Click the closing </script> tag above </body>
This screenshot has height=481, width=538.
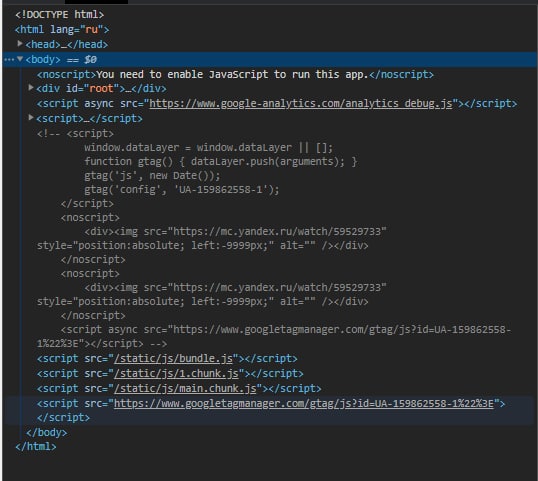coord(63,418)
